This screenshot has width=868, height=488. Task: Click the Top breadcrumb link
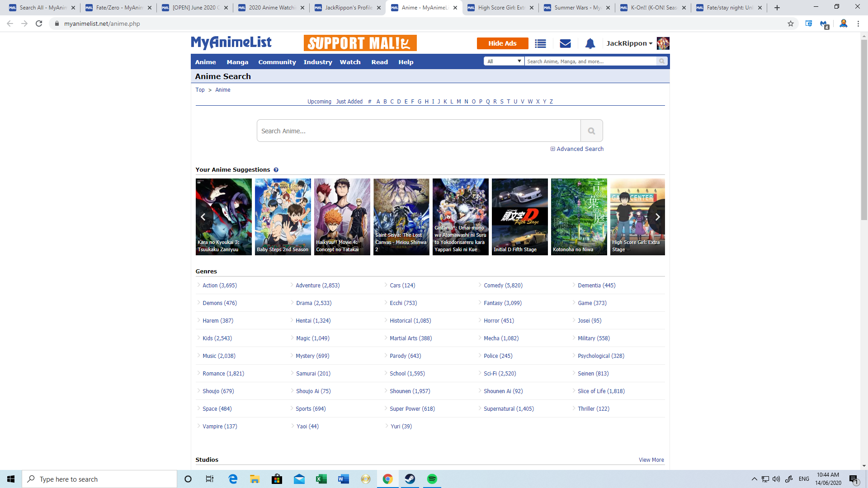[x=200, y=90]
